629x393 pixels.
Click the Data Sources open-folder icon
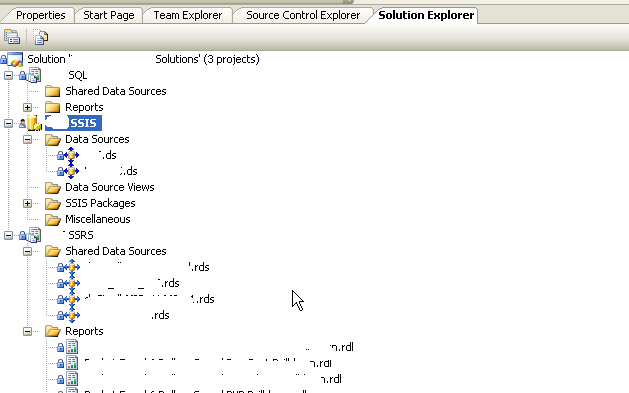click(53, 140)
